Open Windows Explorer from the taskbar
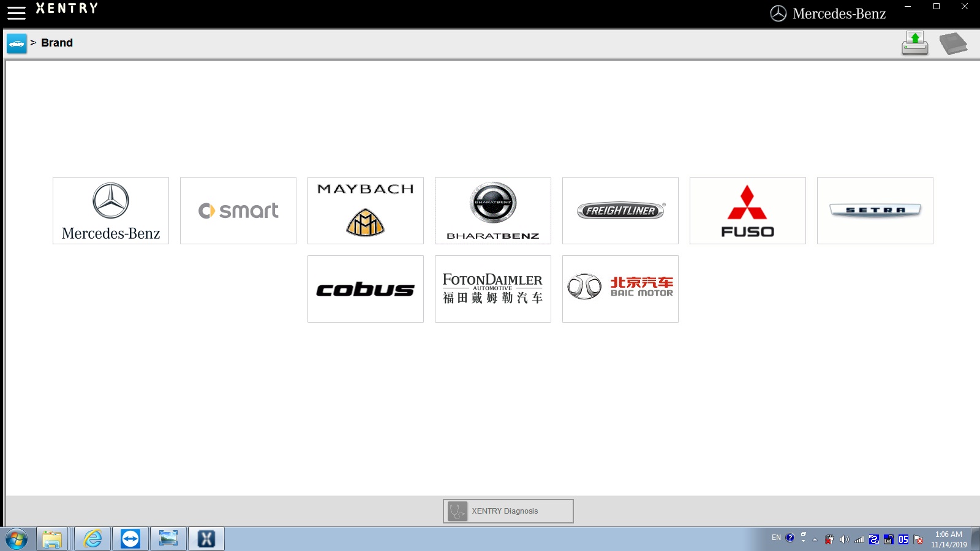 (x=52, y=539)
